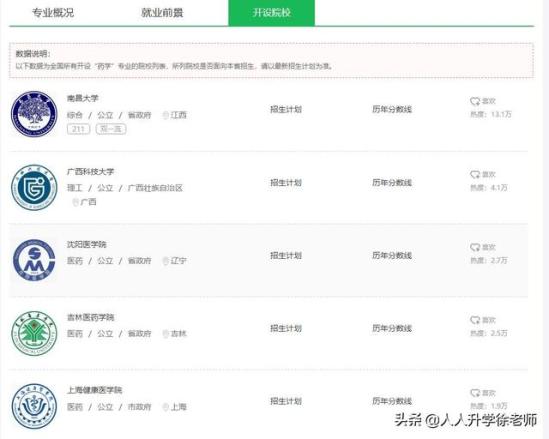This screenshot has height=439, width=549.
Task: Click the 南昌大学 school logo
Action: (x=34, y=114)
